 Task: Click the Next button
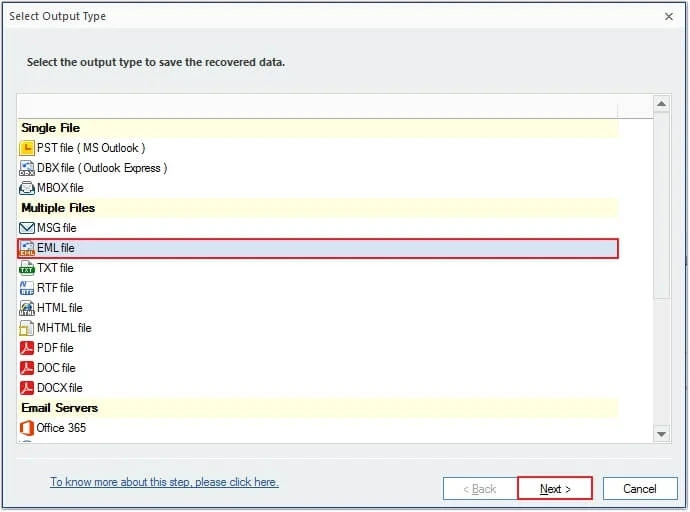click(x=555, y=489)
